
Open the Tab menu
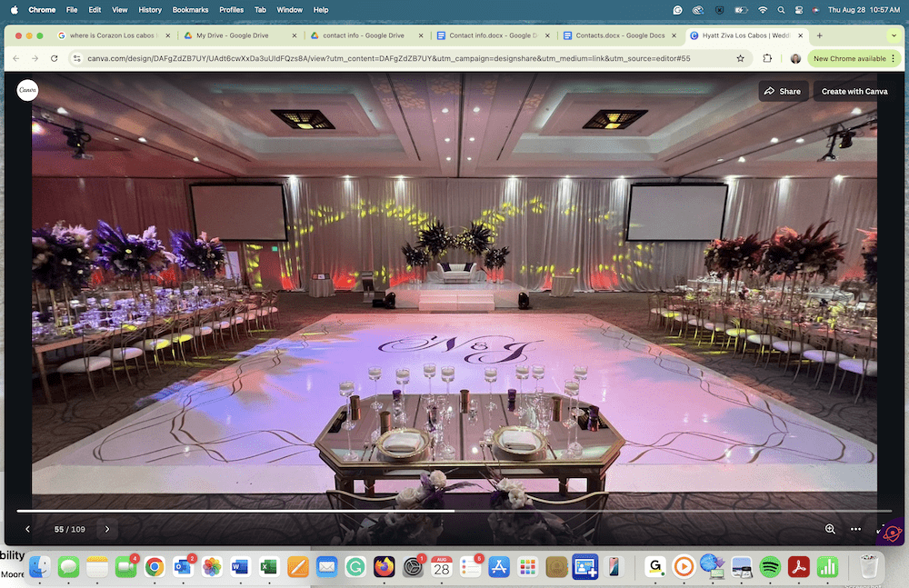[260, 10]
